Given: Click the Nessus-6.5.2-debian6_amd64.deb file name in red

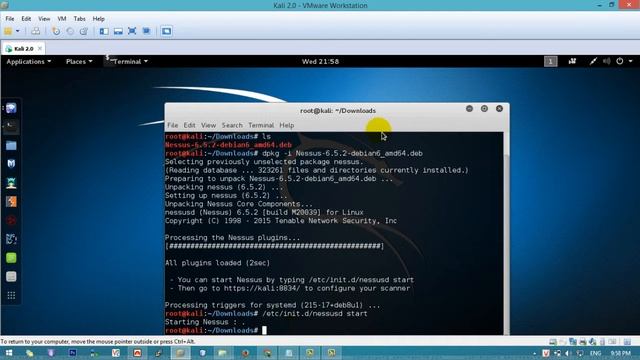Looking at the screenshot, I should point(228,145).
